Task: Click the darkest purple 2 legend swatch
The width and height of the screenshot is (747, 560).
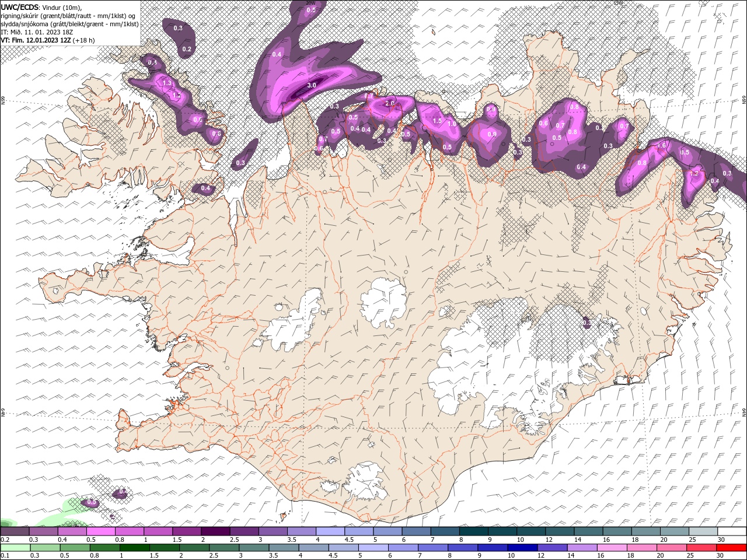Action: point(215,531)
